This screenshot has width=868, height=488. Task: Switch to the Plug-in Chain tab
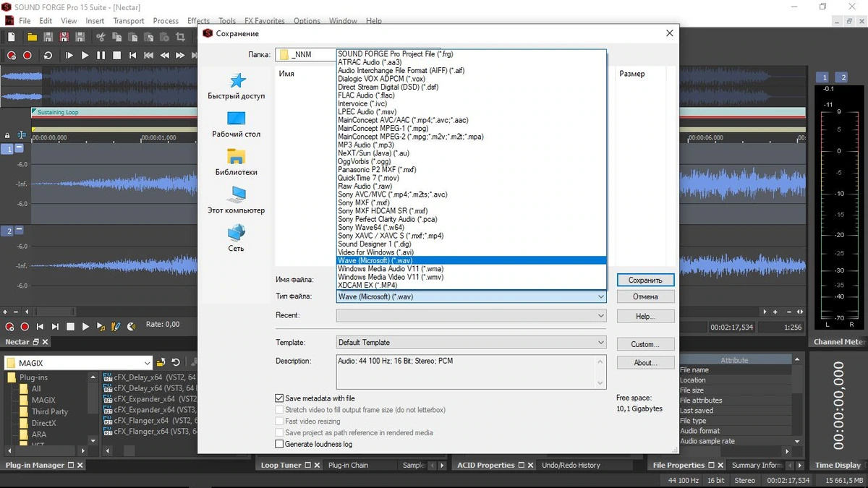348,465
